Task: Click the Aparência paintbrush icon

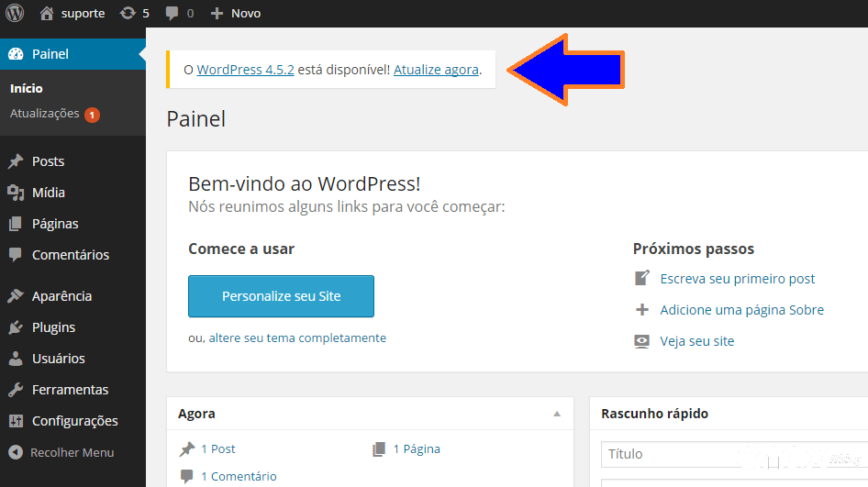Action: (x=16, y=296)
